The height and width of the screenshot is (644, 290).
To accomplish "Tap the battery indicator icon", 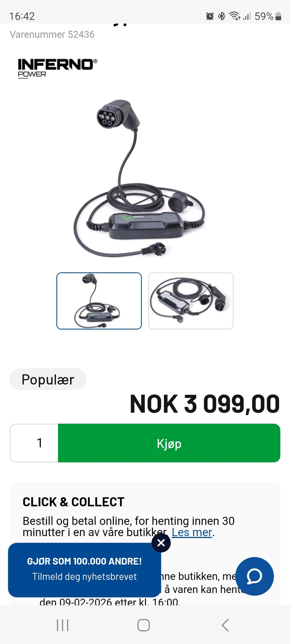I will coord(279,16).
